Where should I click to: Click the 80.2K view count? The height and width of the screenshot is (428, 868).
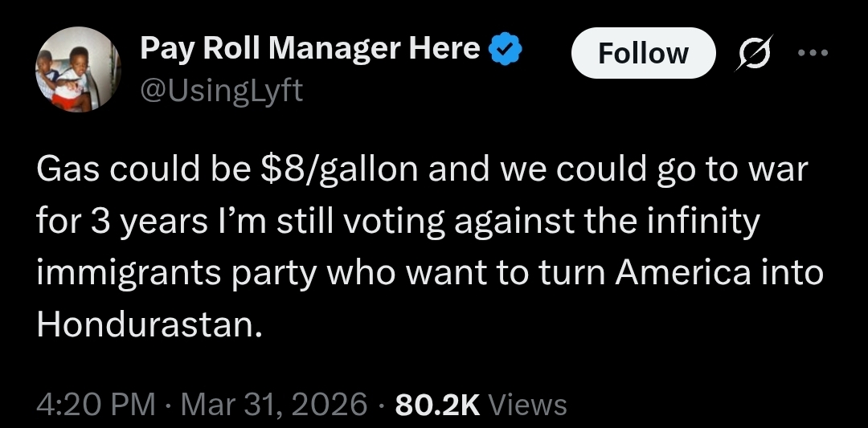pyautogui.click(x=438, y=404)
